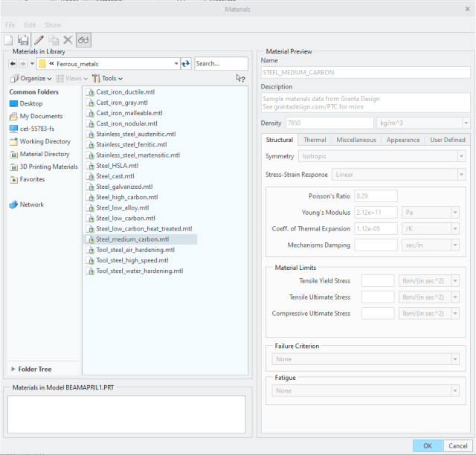476x455 pixels.
Task: Select the Stainless_steel_austenitic.mtl file
Action: point(131,134)
